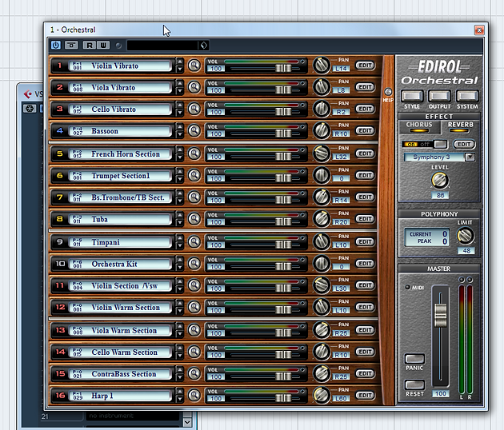Switch to the CHORUS effect tab
504x430 pixels.
(419, 127)
